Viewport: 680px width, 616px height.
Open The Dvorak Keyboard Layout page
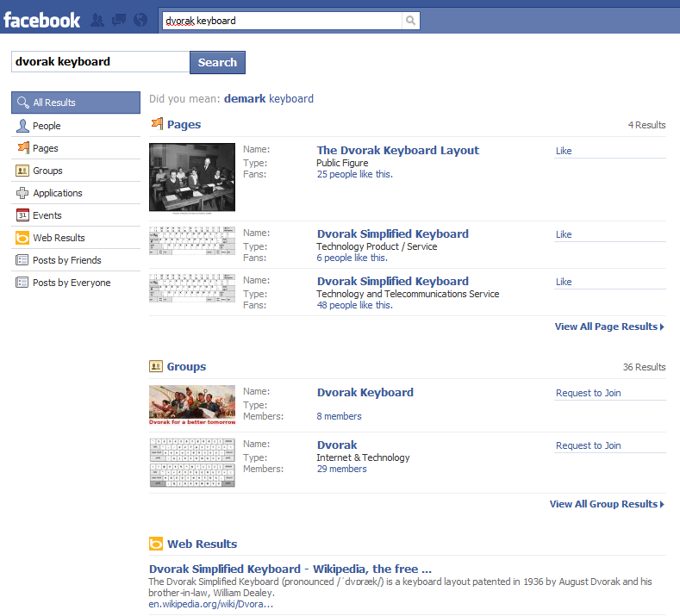pyautogui.click(x=397, y=151)
